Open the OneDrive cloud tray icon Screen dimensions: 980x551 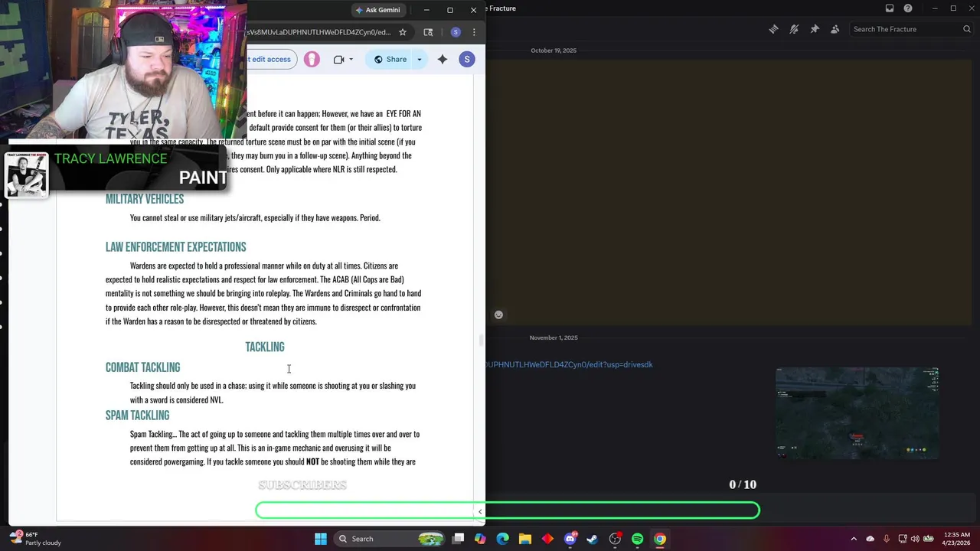point(871,539)
